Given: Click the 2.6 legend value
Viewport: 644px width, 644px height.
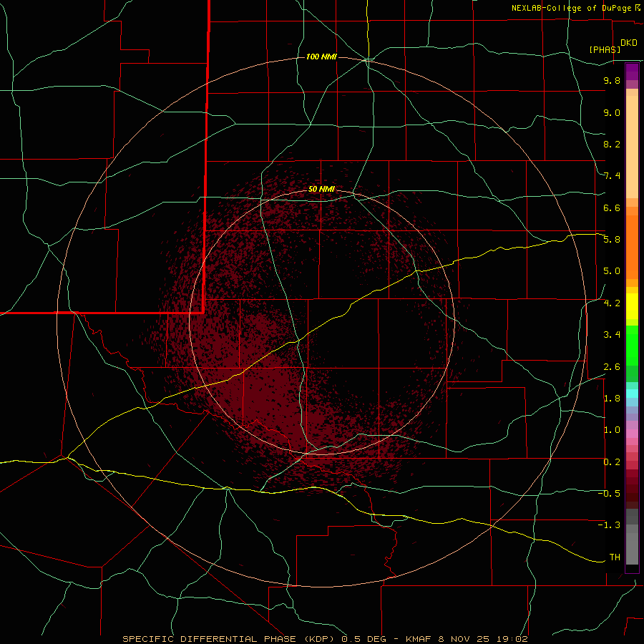Looking at the screenshot, I should 612,367.
